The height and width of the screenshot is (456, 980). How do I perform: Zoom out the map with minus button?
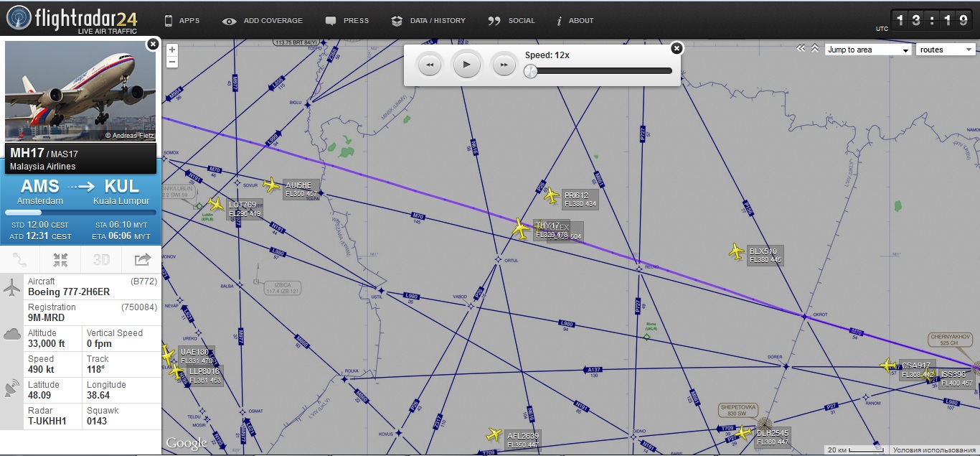tap(172, 62)
